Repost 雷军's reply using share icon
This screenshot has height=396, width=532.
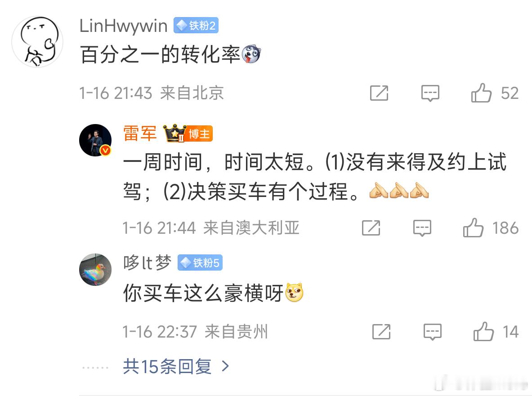371,228
